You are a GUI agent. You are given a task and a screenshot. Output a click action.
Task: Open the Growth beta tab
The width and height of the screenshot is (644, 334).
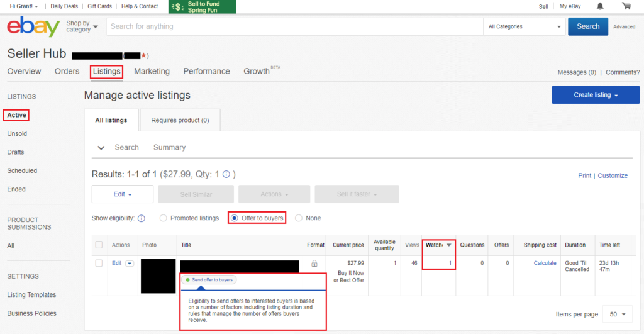(x=262, y=70)
